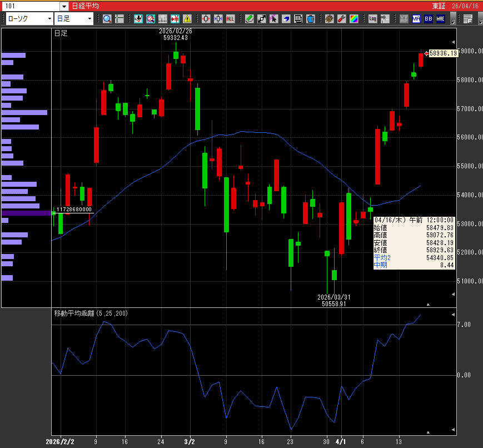The image size is (483, 448).
Task: Click the symbol code field showing 101
Action: [x=31, y=6]
